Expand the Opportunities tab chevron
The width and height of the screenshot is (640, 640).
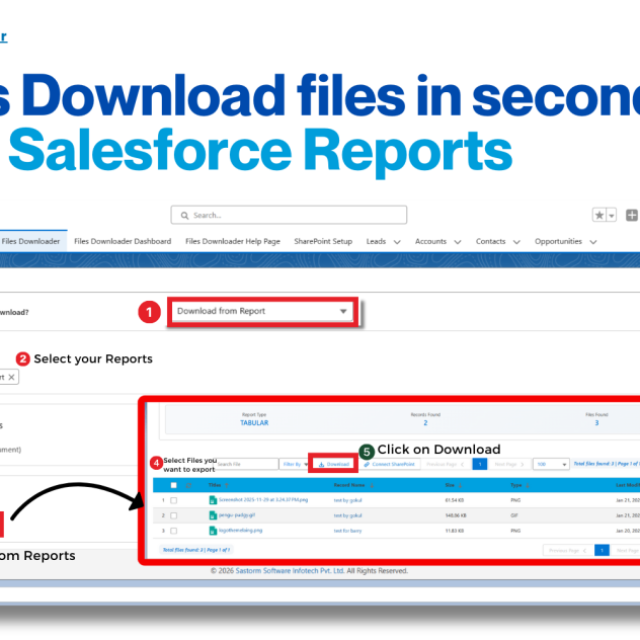coord(593,242)
